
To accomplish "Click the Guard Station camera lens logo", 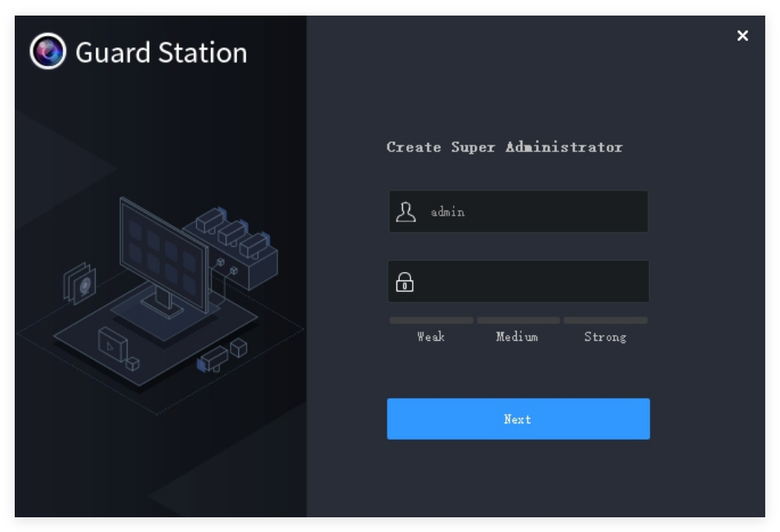I will click(x=47, y=51).
